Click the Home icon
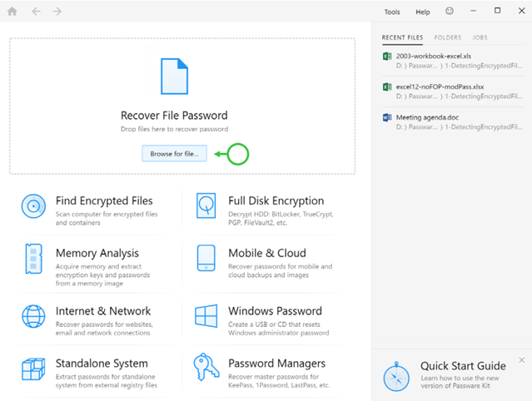The width and height of the screenshot is (532, 401). click(12, 12)
